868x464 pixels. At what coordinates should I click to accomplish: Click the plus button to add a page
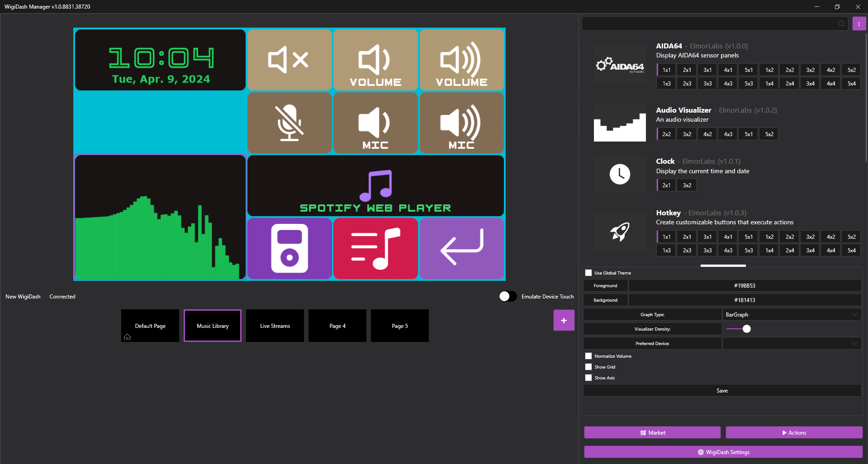coord(563,320)
